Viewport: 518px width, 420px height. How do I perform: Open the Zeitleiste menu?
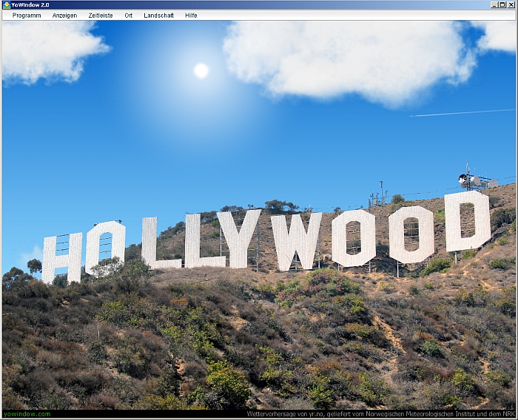[101, 16]
